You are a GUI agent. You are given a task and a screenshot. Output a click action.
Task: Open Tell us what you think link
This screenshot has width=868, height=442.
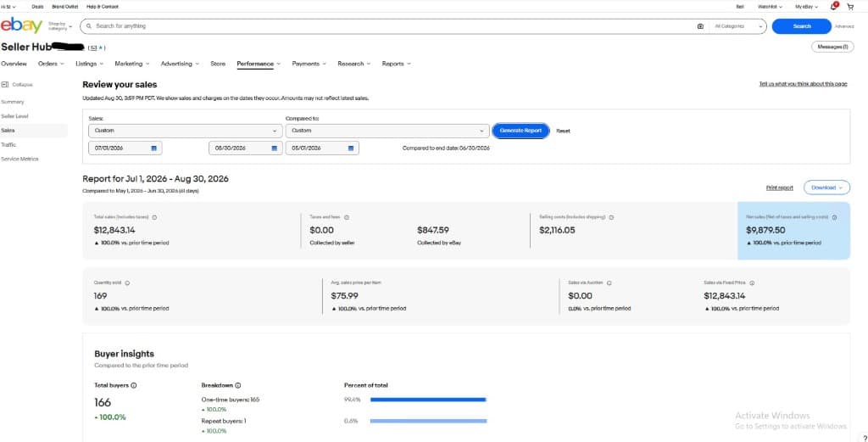click(803, 84)
